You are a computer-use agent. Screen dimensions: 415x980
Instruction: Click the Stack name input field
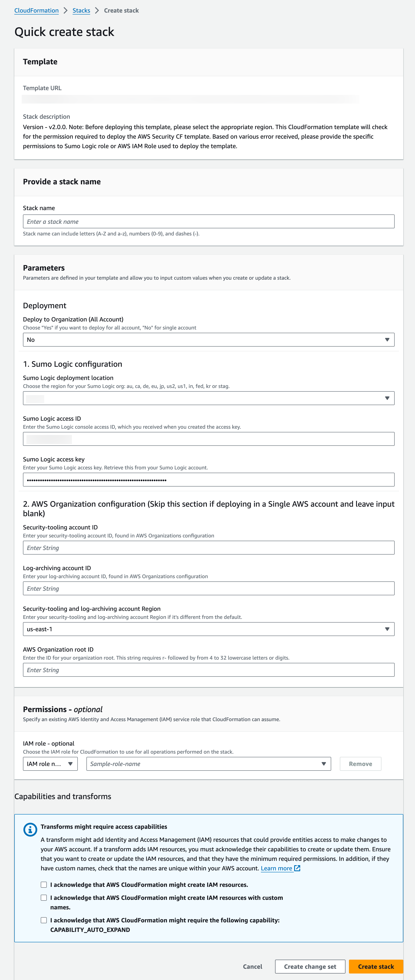[209, 221]
